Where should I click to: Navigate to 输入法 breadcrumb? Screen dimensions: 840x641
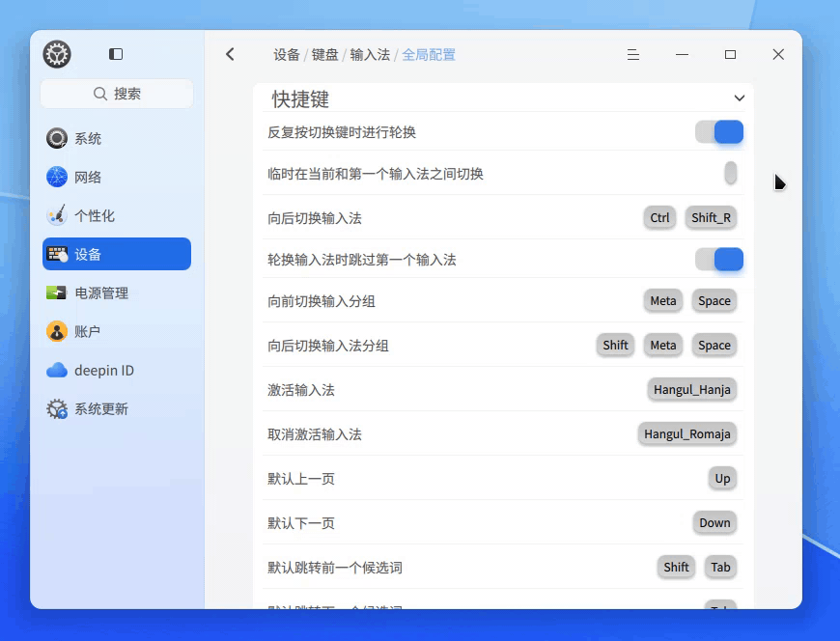370,55
